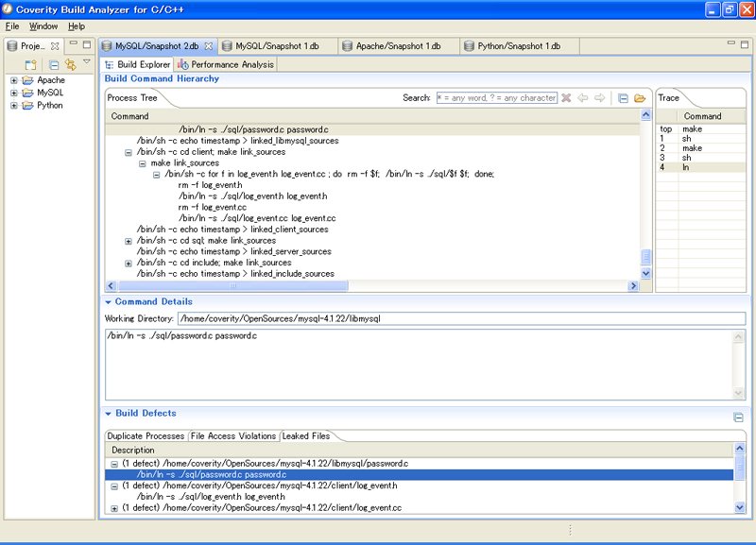Click the process tree horizontal scrollbar thumb

point(232,286)
